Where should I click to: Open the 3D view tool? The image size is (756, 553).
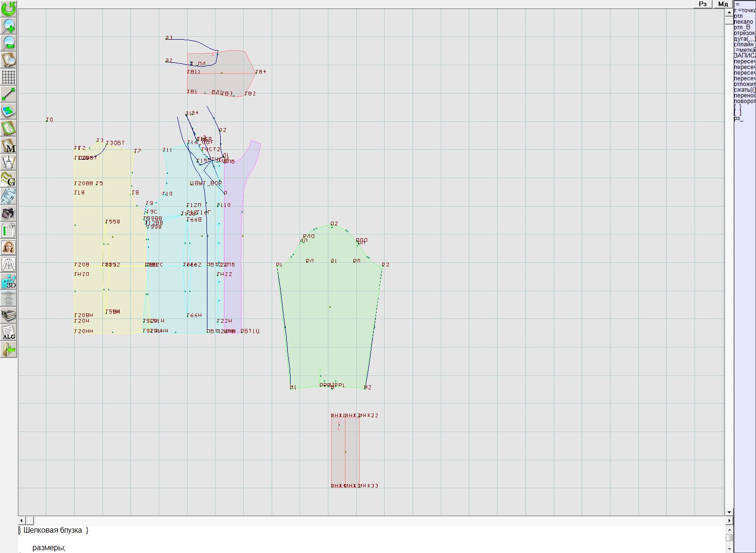(x=9, y=282)
